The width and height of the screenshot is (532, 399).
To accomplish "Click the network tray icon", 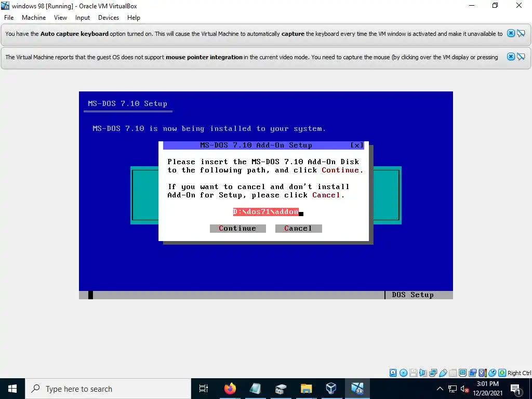I will pos(453,389).
